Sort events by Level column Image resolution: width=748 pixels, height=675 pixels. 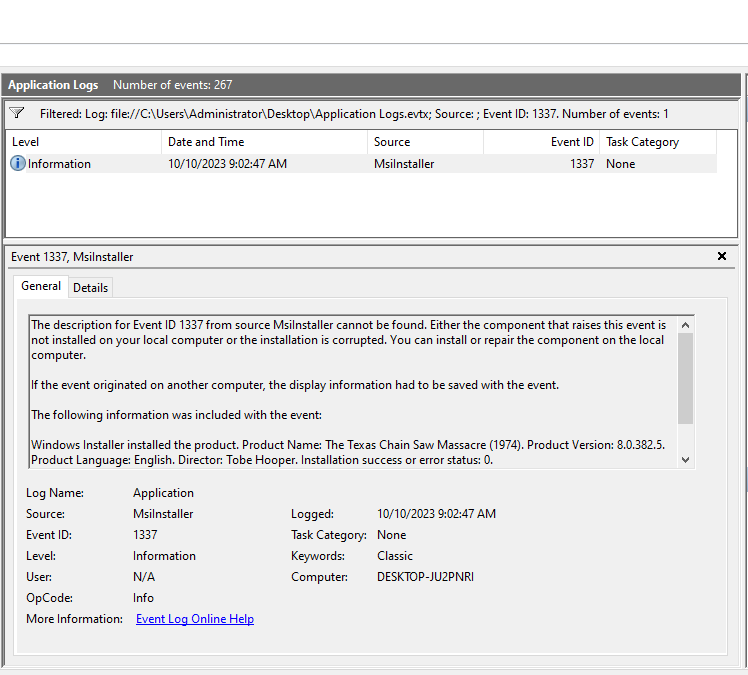tap(83, 142)
